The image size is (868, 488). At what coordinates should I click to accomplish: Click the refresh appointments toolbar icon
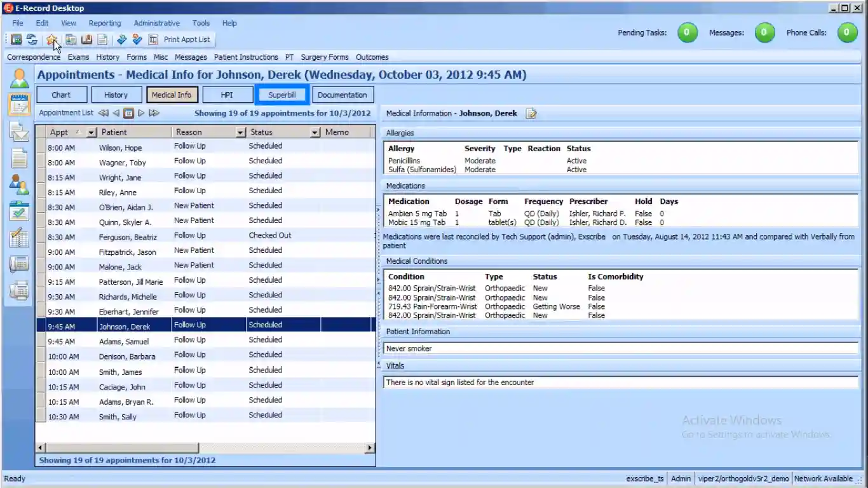32,39
